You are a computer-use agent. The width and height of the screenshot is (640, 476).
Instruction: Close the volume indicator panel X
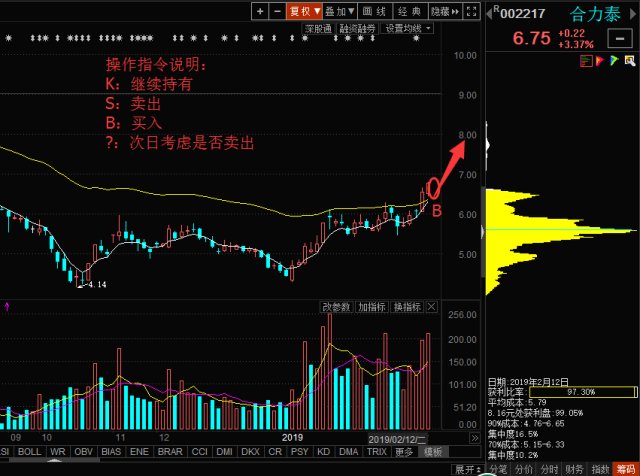431,307
